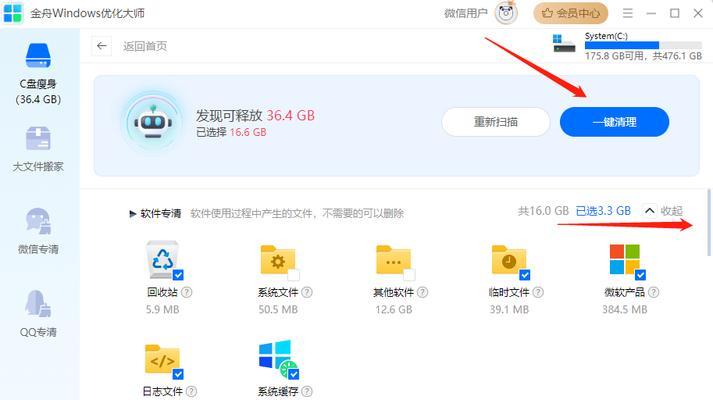
Task: Uncheck the 回收站 checkbox
Action: point(178,275)
